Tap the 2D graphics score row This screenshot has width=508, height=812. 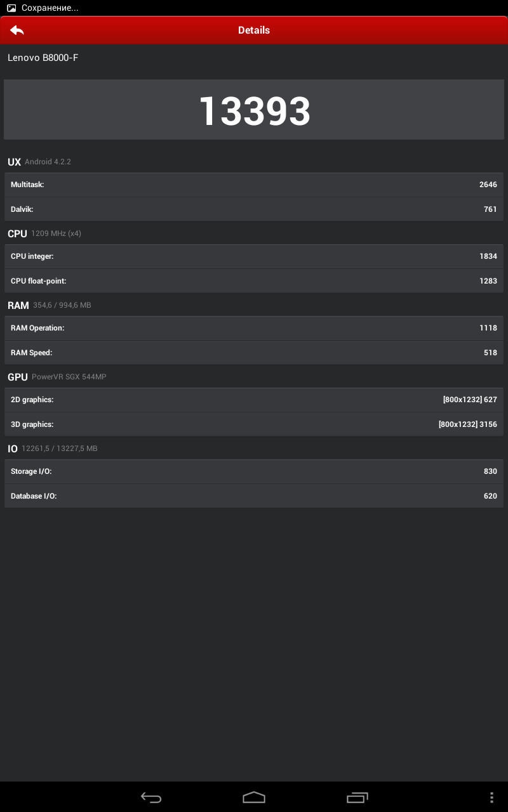coord(254,400)
